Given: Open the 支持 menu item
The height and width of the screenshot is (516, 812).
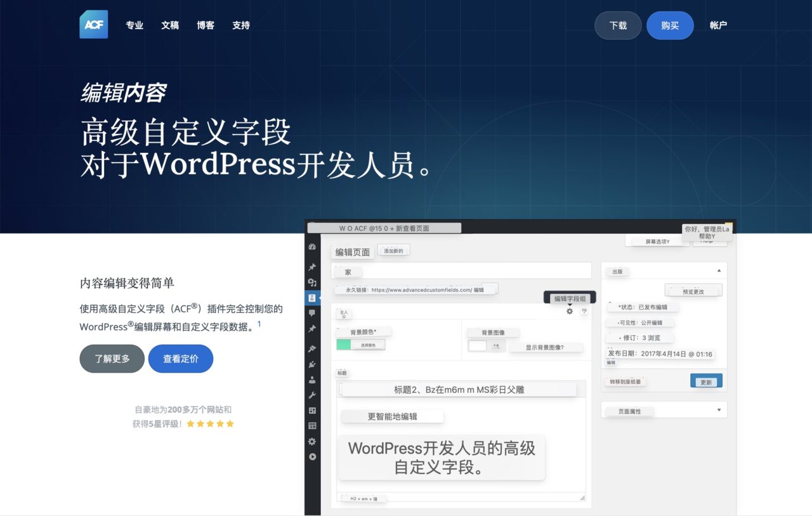Looking at the screenshot, I should point(241,25).
